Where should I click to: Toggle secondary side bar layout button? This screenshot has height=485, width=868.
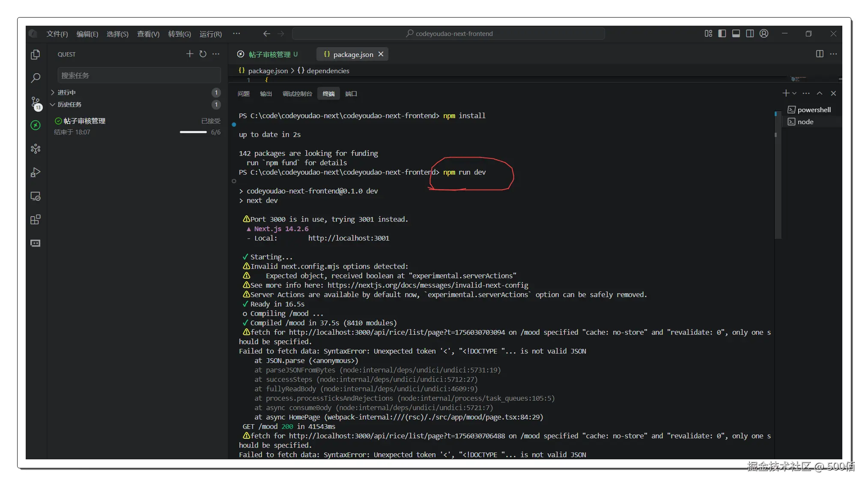click(x=750, y=33)
